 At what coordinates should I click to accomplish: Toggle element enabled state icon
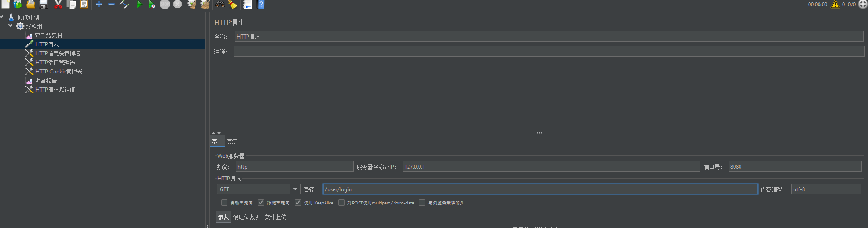click(124, 4)
